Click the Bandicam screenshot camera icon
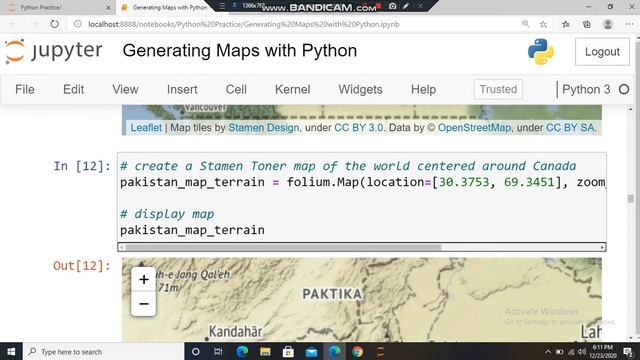The height and width of the screenshot is (360, 640). [x=392, y=6]
